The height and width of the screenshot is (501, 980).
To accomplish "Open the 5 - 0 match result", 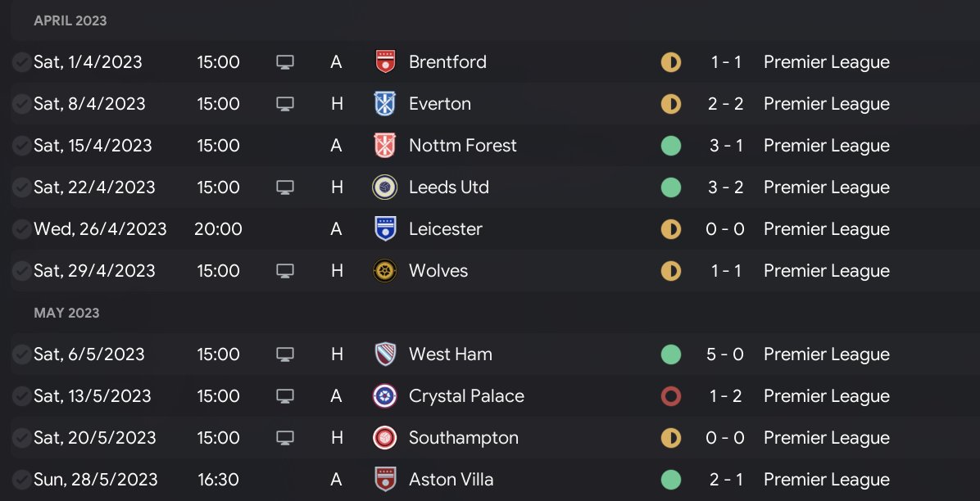I will 725,354.
